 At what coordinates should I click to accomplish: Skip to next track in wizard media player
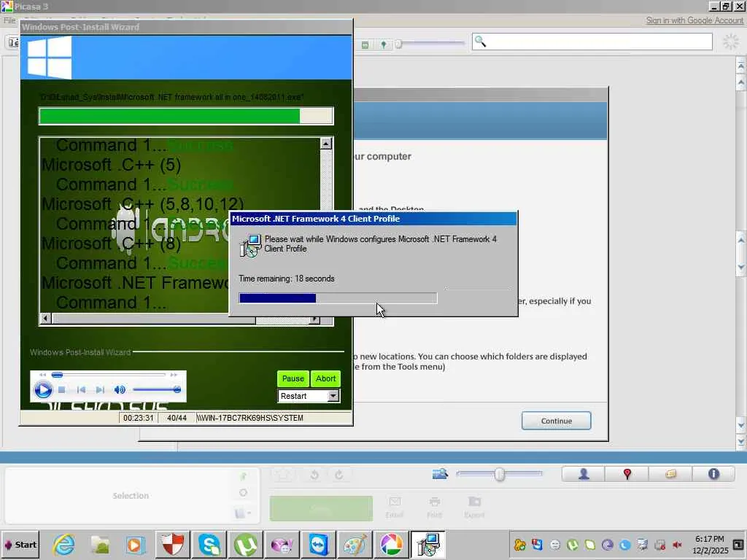pos(99,390)
